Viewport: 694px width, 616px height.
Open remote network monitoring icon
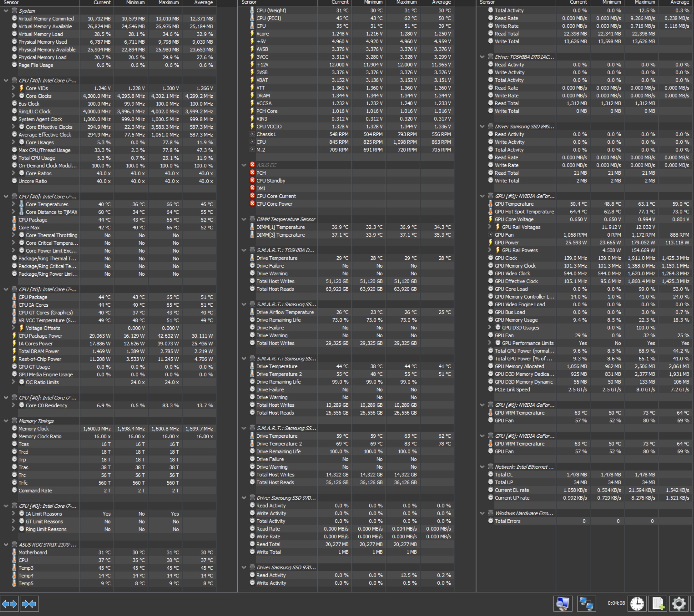click(x=586, y=604)
